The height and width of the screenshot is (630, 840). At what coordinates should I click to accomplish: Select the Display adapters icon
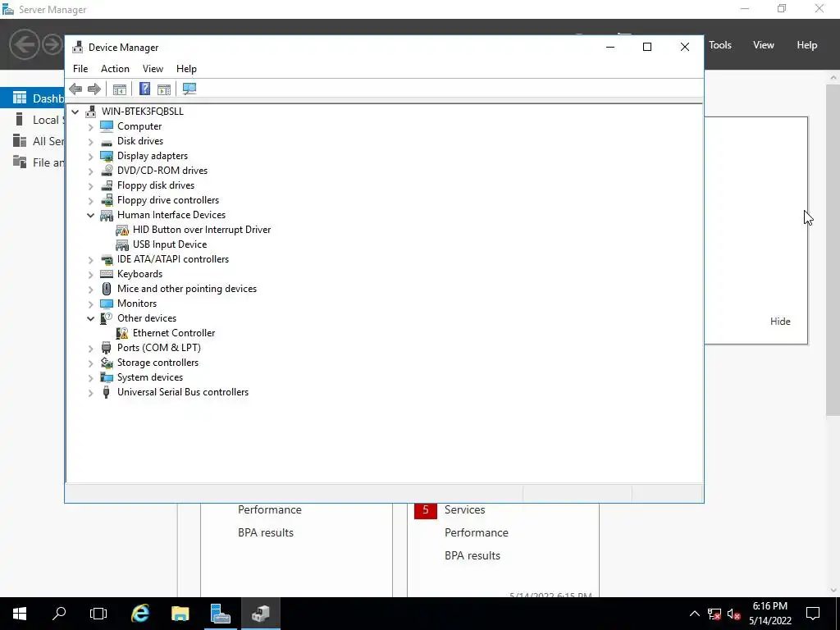click(107, 156)
